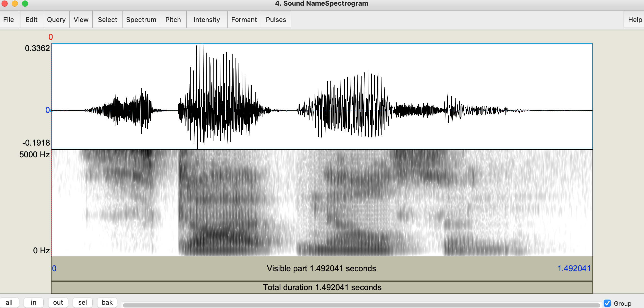Toggle the Group checkbox

(607, 303)
